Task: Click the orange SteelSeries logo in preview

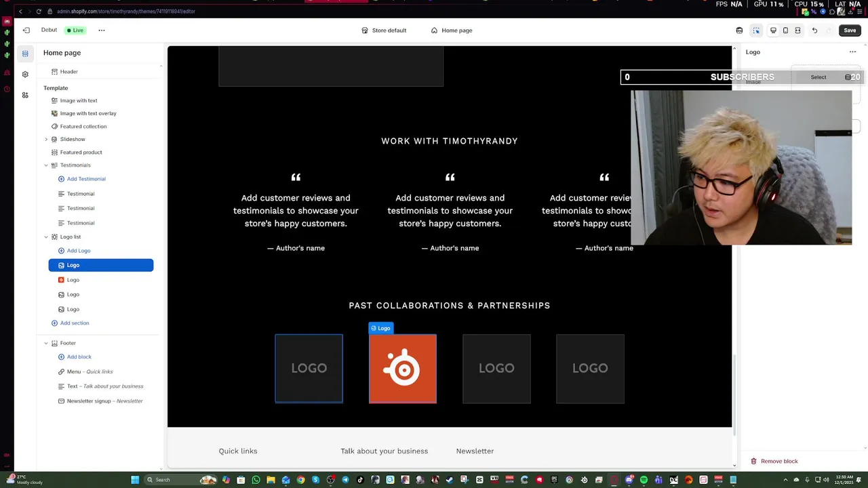Action: 403,369
